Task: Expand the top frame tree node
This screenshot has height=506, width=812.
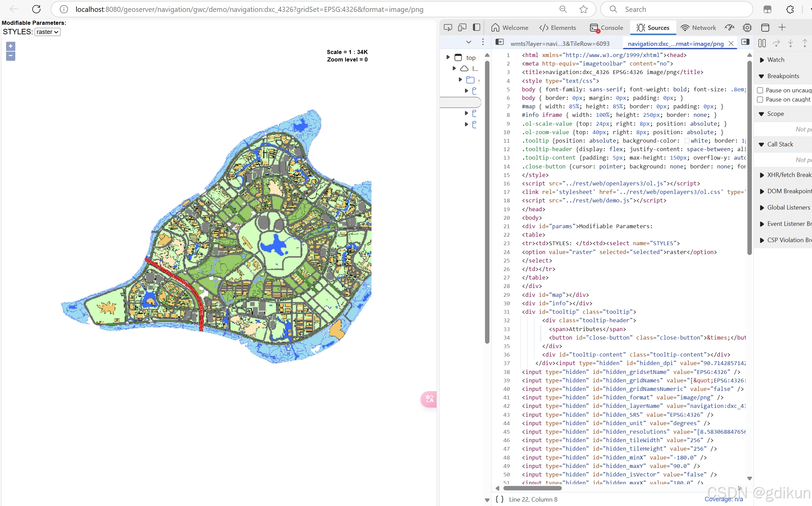Action: coord(448,57)
